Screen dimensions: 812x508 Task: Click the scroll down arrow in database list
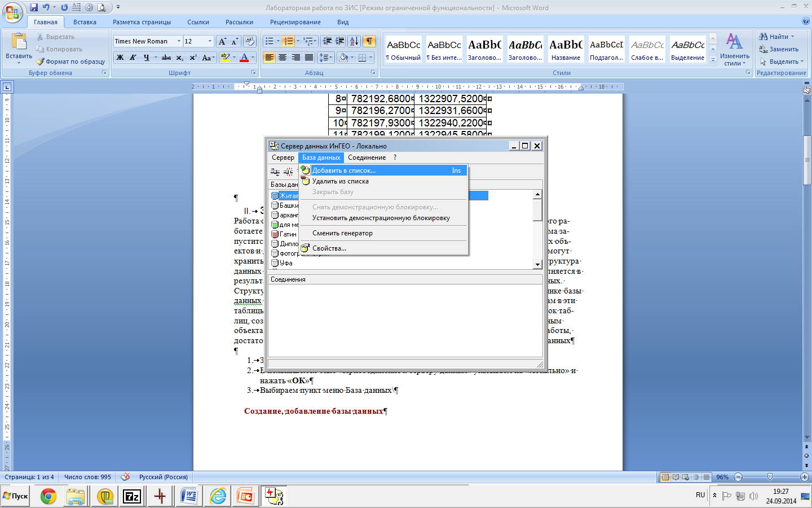point(537,264)
